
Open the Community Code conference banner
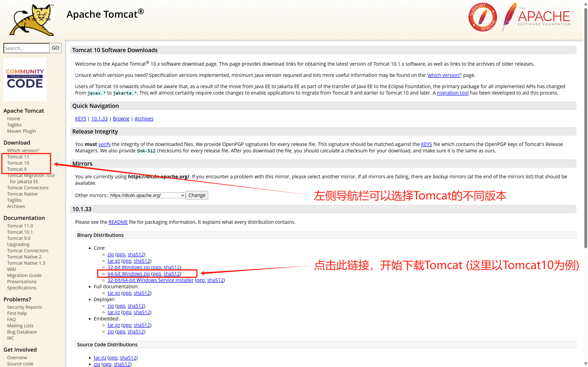click(25, 79)
